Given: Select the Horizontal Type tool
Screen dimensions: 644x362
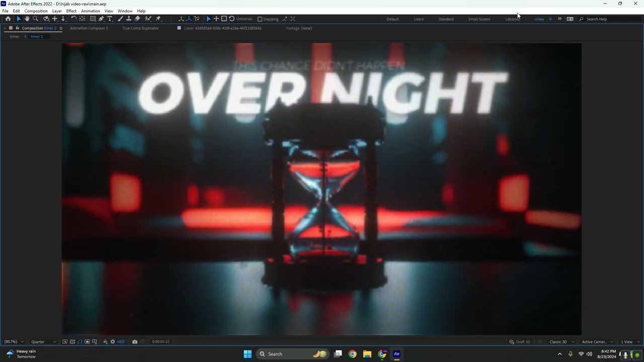Looking at the screenshot, I should pyautogui.click(x=110, y=19).
